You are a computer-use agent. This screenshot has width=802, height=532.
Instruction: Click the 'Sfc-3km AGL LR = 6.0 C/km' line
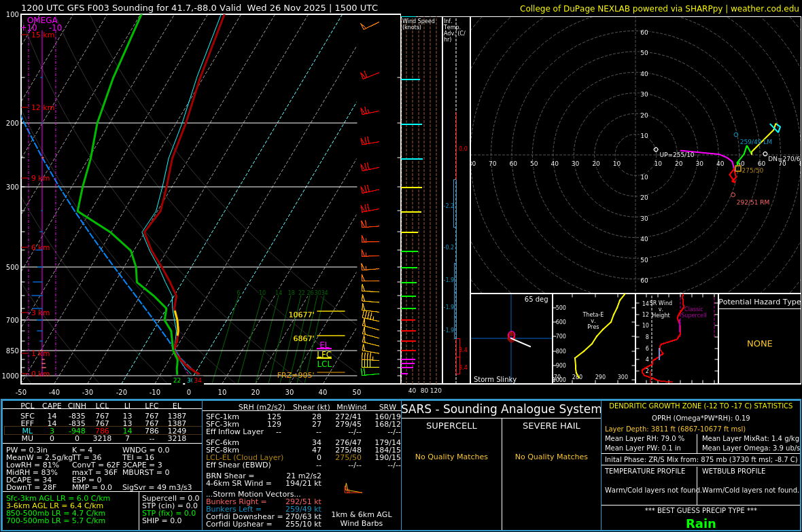[x=58, y=498]
